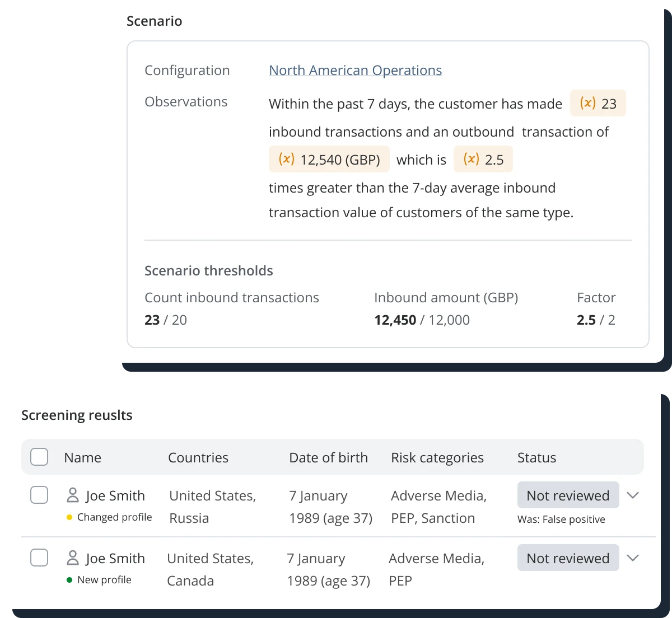Image resolution: width=672 pixels, height=618 pixels.
Task: Click the Date of birth column header
Action: pyautogui.click(x=328, y=458)
